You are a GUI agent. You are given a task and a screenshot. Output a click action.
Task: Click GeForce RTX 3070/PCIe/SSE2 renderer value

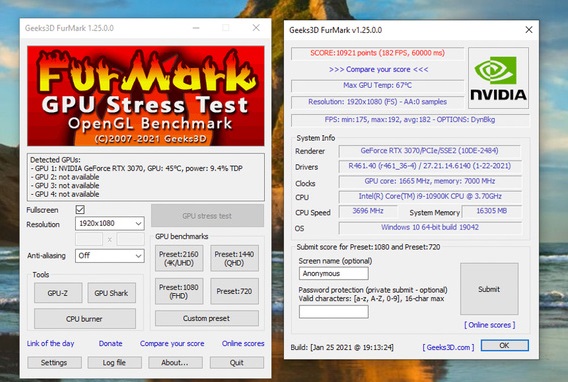[x=430, y=151]
